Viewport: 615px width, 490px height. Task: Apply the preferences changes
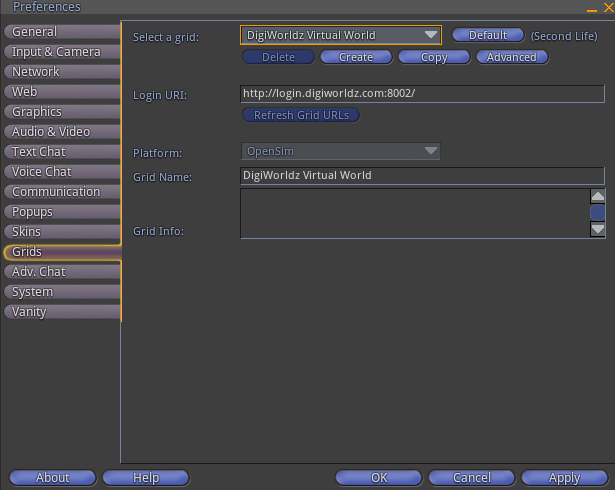click(564, 478)
